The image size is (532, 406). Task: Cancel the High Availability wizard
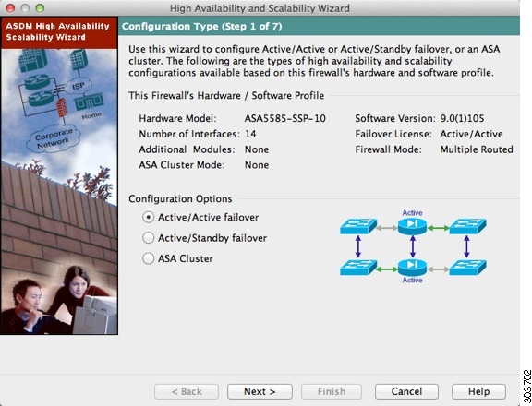coord(406,391)
